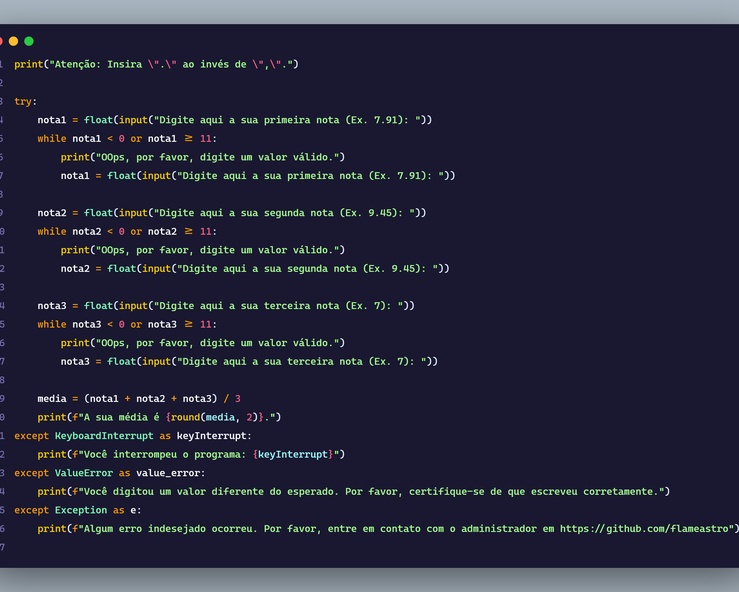Screen dimensions: 739x592
Task: Click the green maximize window button
Action: click(x=29, y=41)
